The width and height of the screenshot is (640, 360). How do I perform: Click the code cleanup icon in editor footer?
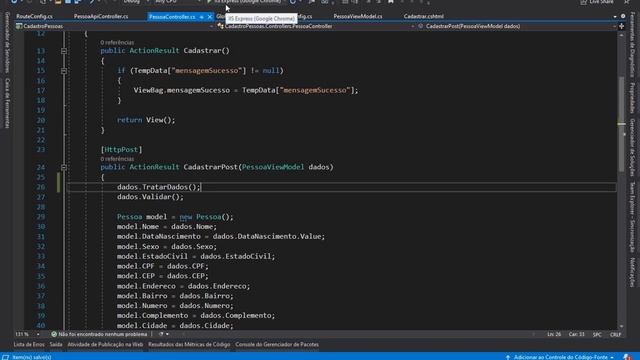click(x=161, y=334)
